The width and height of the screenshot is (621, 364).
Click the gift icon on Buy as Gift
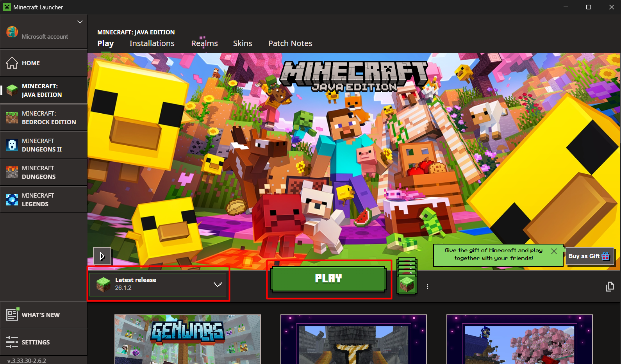pyautogui.click(x=605, y=256)
